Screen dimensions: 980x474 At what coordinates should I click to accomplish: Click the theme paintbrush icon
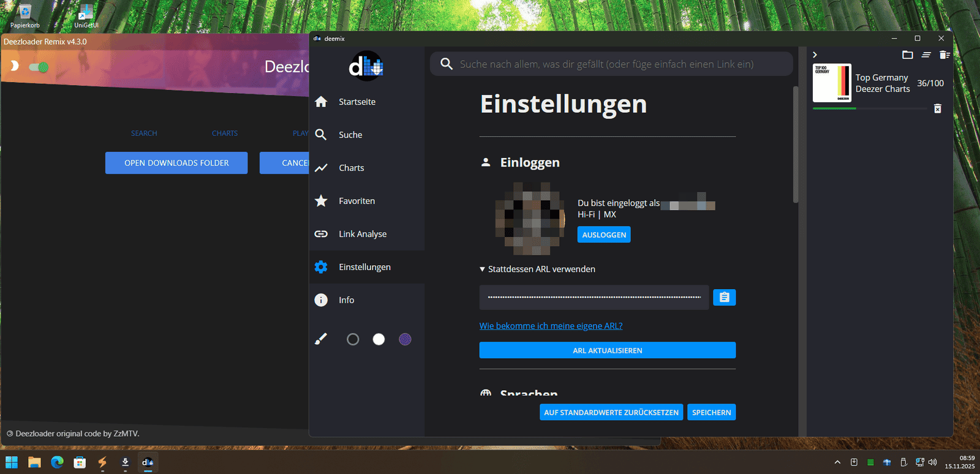click(321, 339)
